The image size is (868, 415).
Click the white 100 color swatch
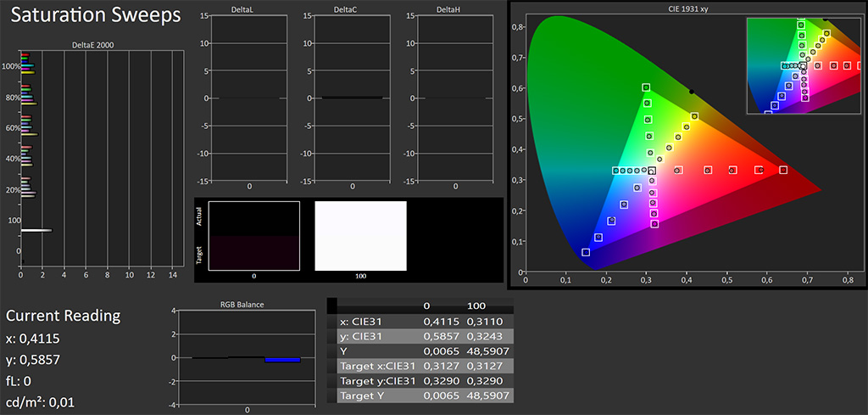point(361,236)
